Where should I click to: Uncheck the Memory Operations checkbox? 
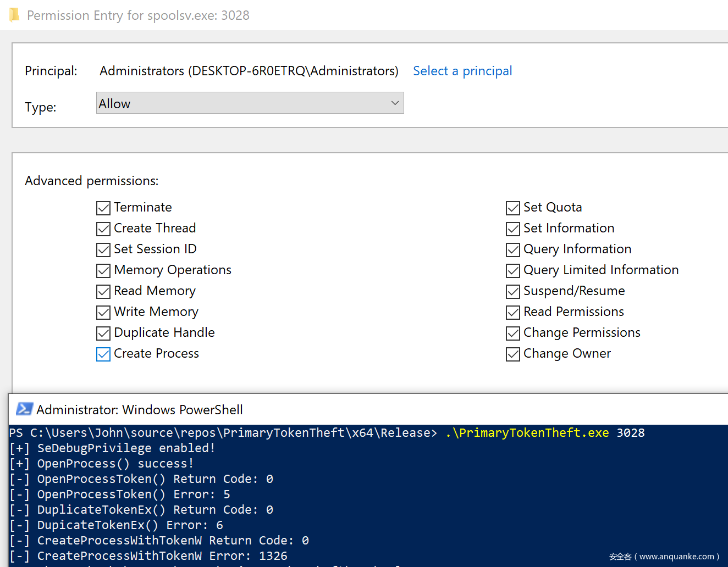pyautogui.click(x=103, y=270)
